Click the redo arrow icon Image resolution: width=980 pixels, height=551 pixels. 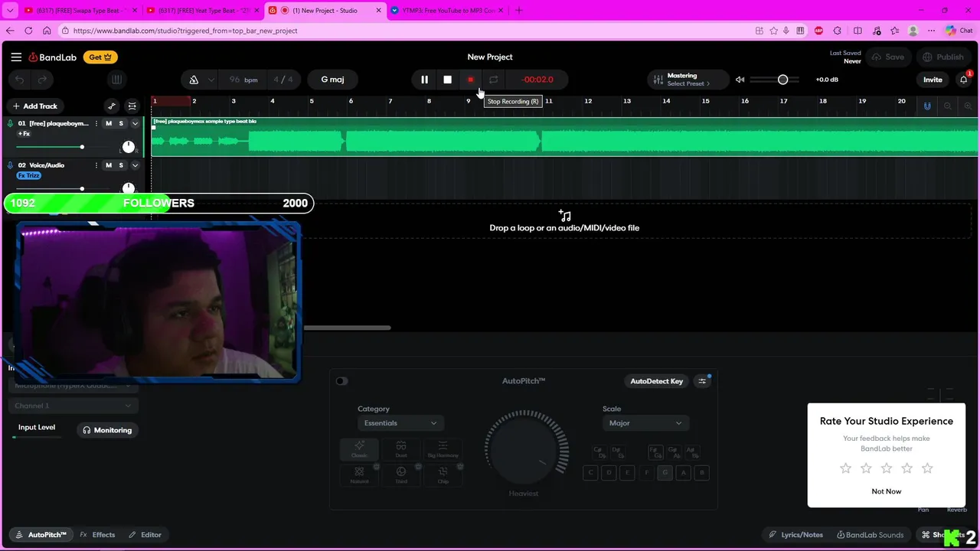pos(42,80)
